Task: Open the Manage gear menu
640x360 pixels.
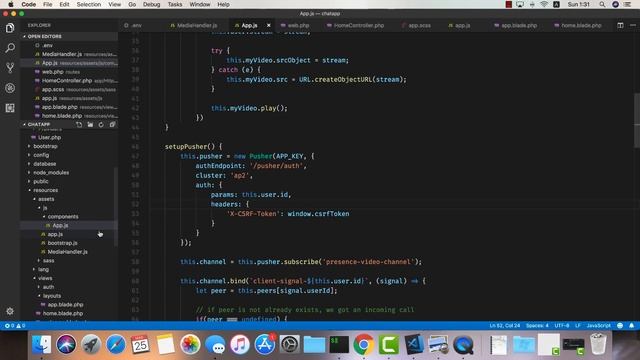Action: point(10,311)
